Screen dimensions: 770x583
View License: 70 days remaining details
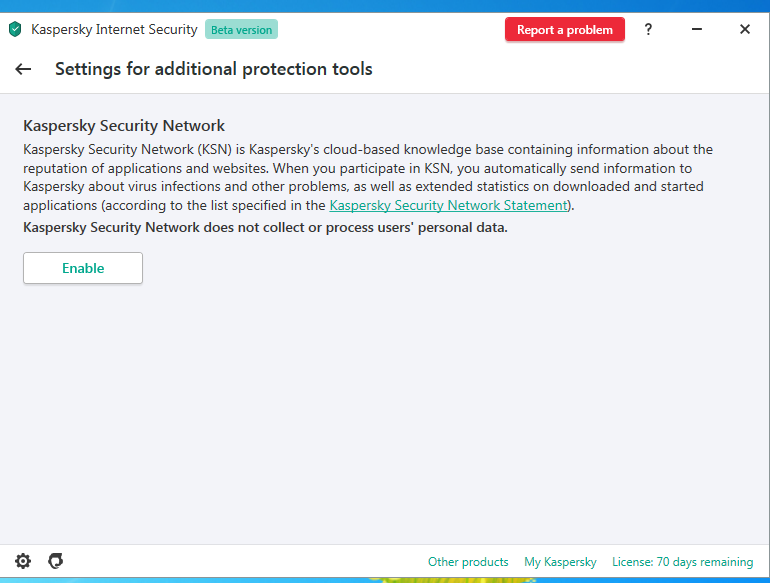(683, 562)
